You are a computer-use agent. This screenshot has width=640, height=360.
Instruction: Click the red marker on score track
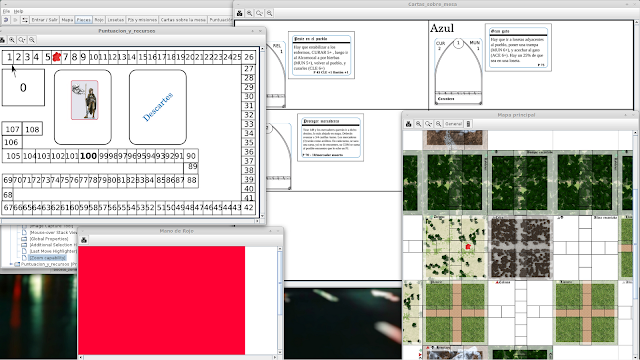click(x=56, y=57)
